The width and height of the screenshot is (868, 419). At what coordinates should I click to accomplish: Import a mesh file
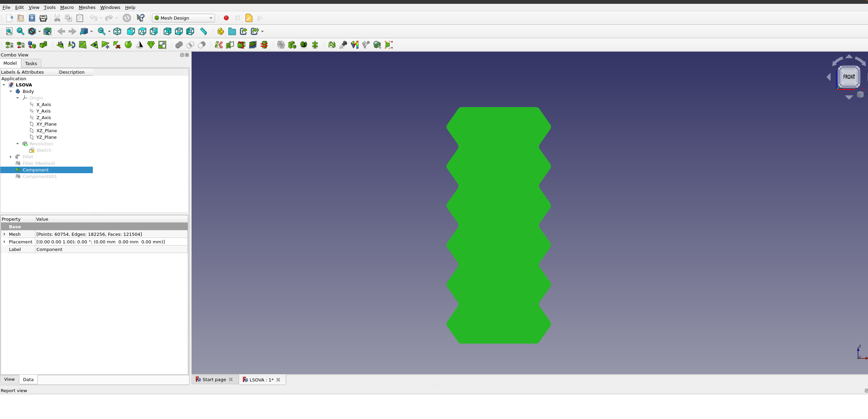pyautogui.click(x=9, y=45)
